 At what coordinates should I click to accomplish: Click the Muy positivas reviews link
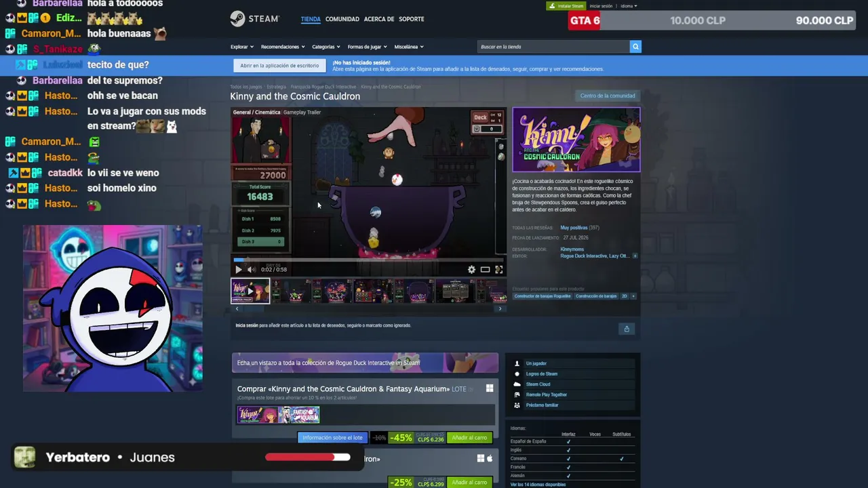coord(574,228)
